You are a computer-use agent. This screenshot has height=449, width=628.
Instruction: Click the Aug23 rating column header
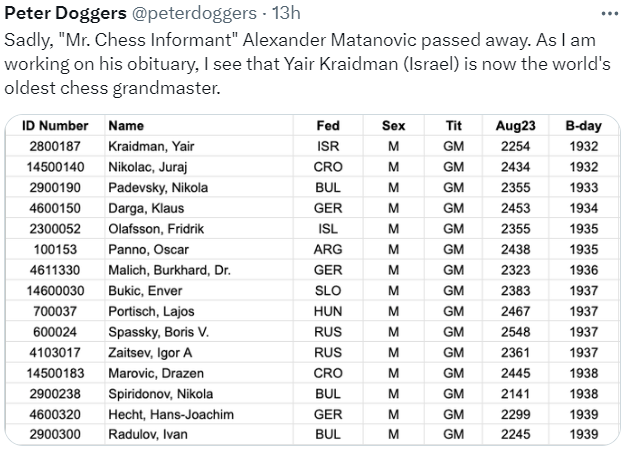point(515,126)
